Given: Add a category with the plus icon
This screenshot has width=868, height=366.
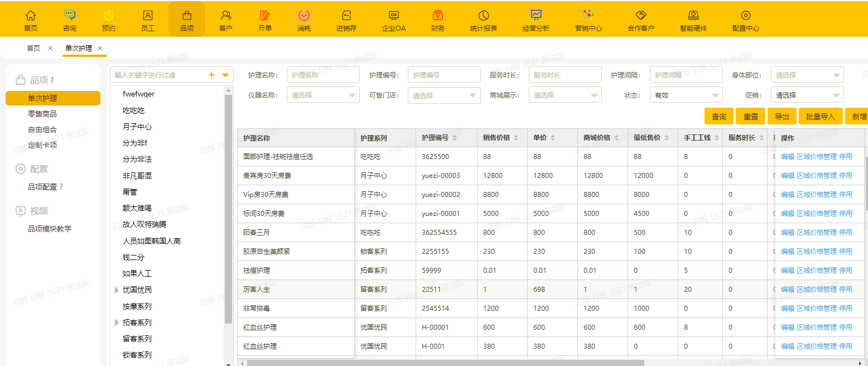Looking at the screenshot, I should click(x=211, y=75).
